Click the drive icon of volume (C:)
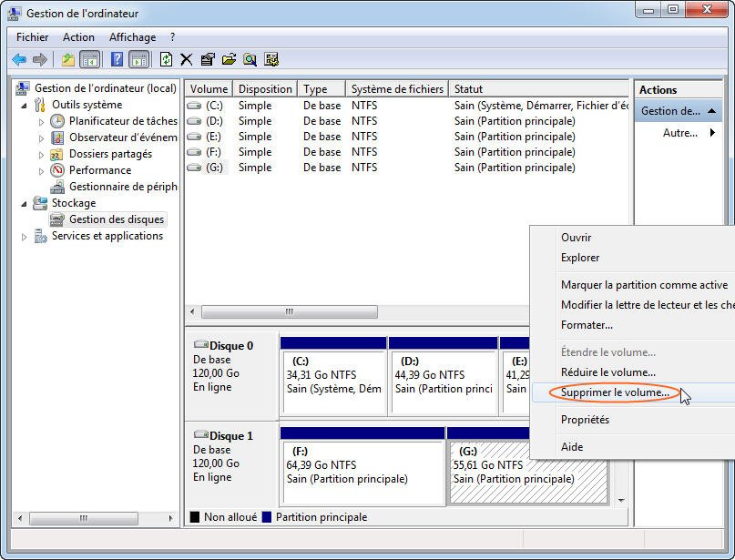The width and height of the screenshot is (735, 560). point(194,106)
